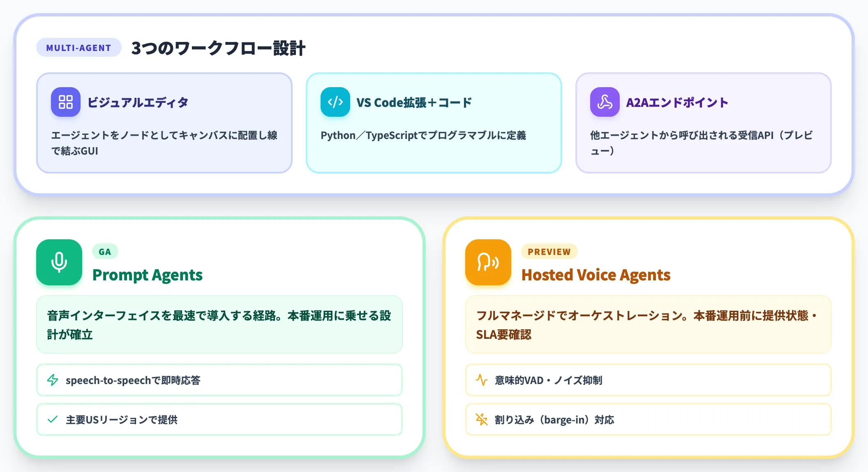Click the orange speaking-head voice icon
The width and height of the screenshot is (868, 472).
[488, 262]
